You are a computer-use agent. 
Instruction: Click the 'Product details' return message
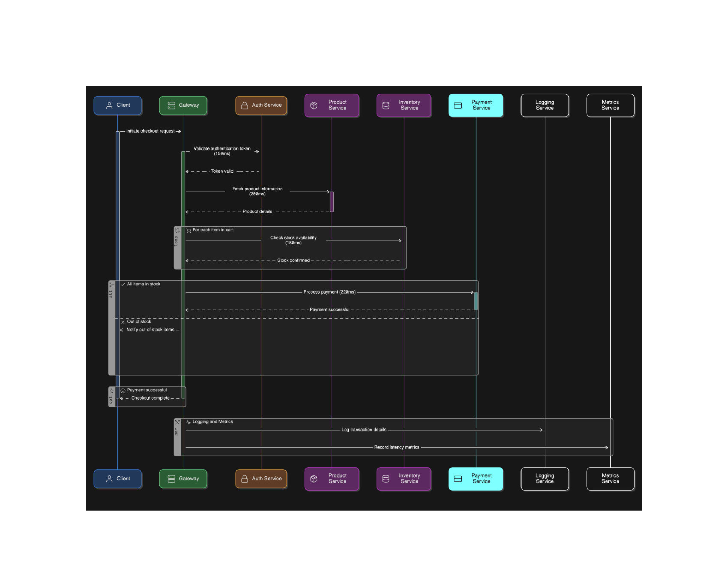257,211
